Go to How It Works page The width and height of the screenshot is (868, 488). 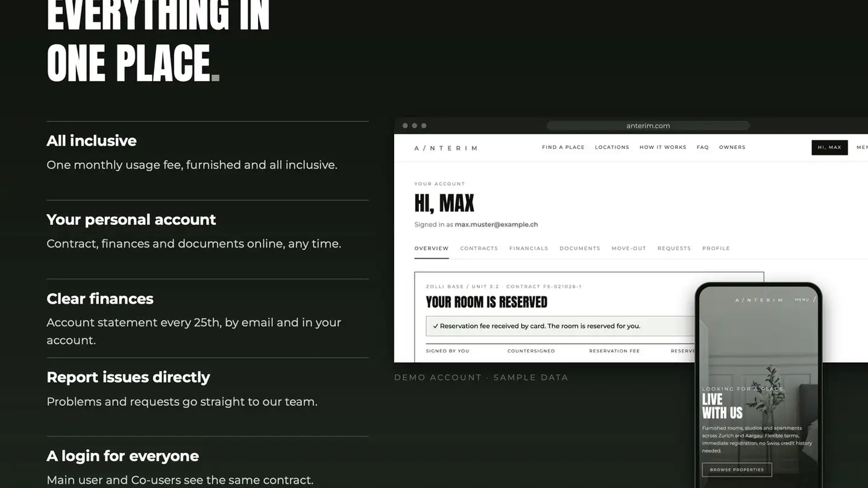[x=662, y=148]
